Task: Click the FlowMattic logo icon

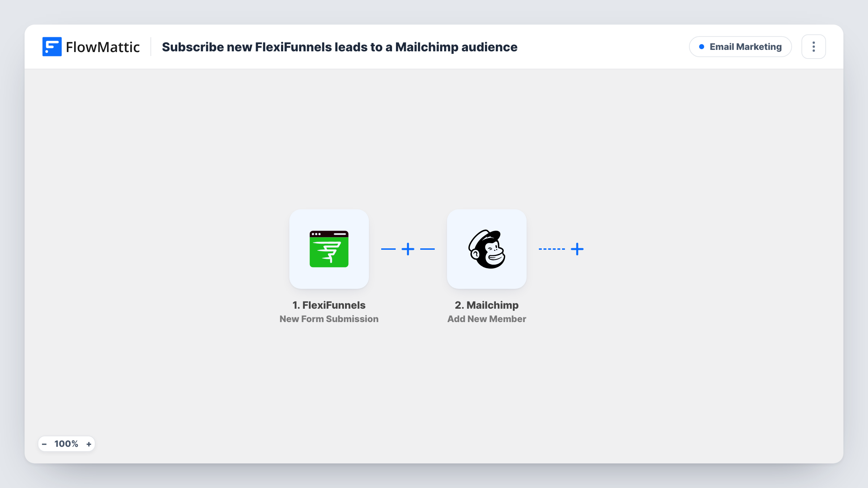Action: point(52,47)
